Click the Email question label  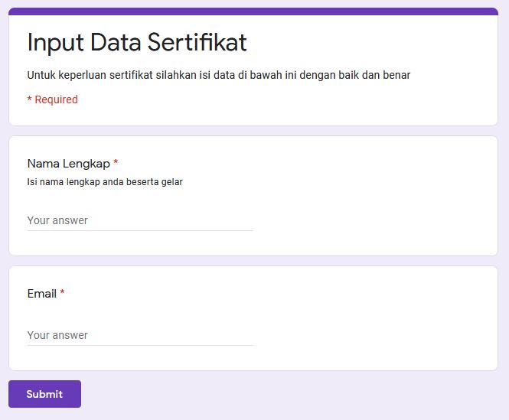[x=42, y=294]
